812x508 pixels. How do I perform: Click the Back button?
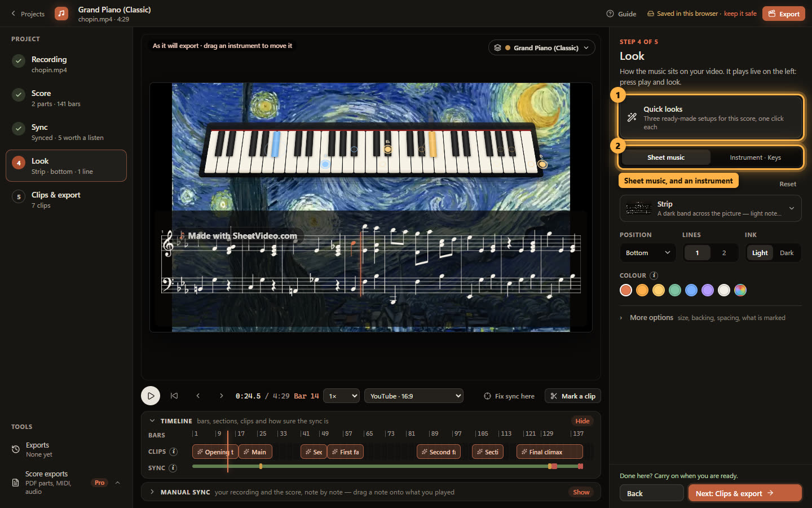(651, 493)
